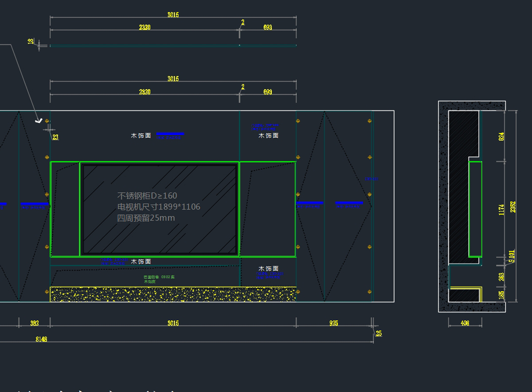Screen dimensions: 532x392
Task: Select the 23 dimension label
Action: coord(55,137)
